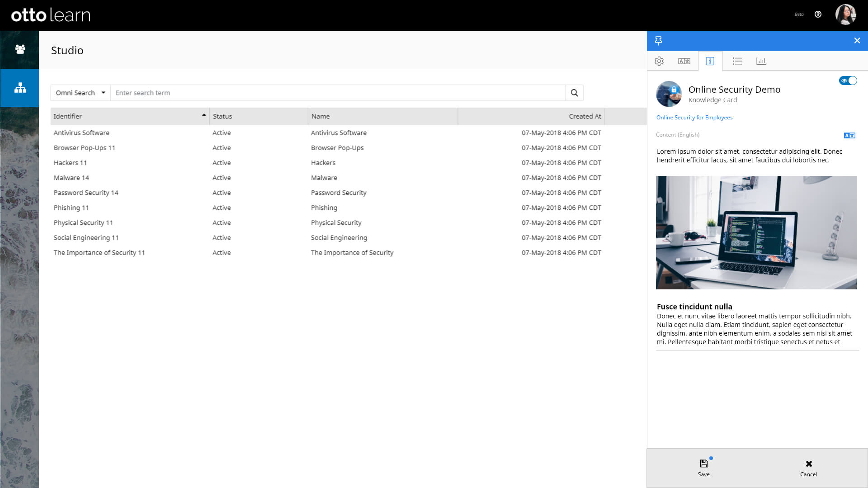Click Password Security name cell
Viewport: 868px width, 488px height.
pos(338,193)
